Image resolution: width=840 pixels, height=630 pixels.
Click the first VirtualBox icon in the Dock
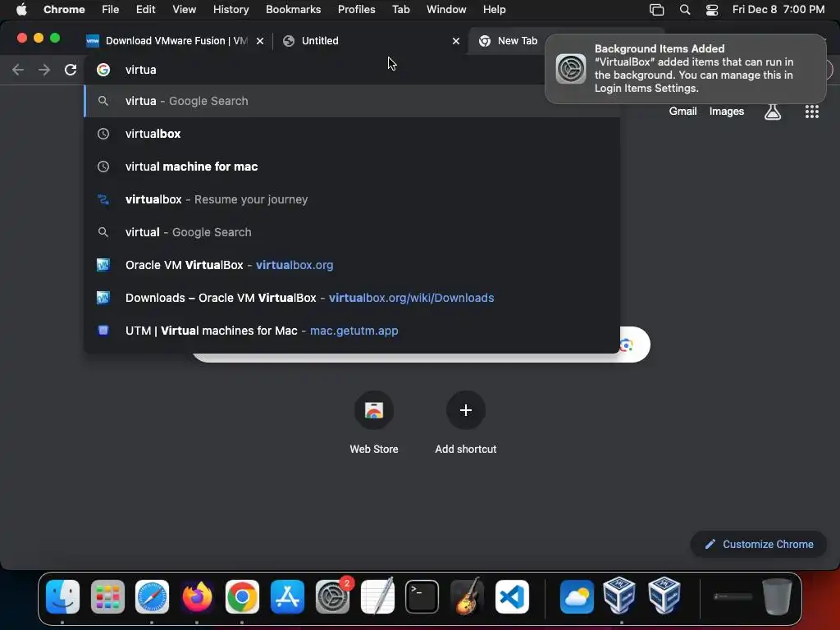(619, 596)
